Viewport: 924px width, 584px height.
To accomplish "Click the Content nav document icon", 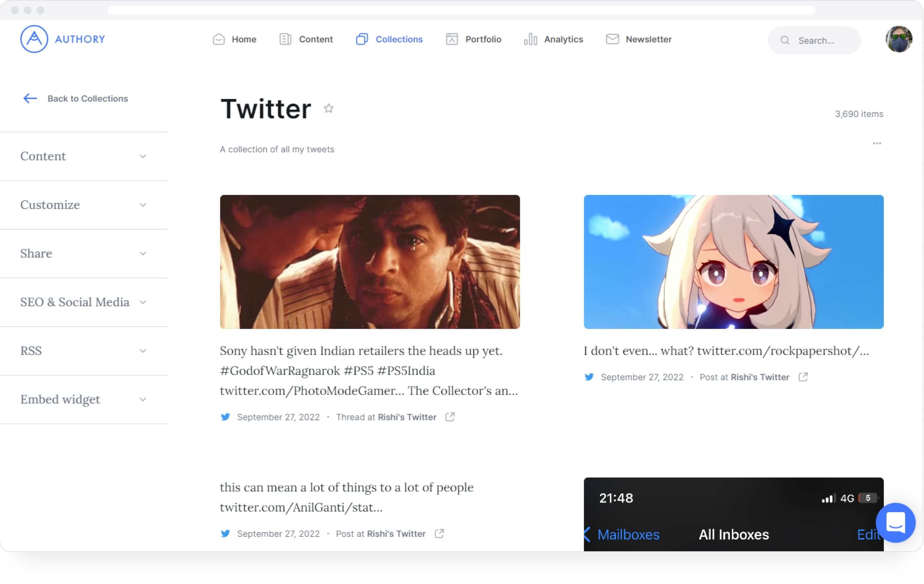I will pyautogui.click(x=285, y=39).
